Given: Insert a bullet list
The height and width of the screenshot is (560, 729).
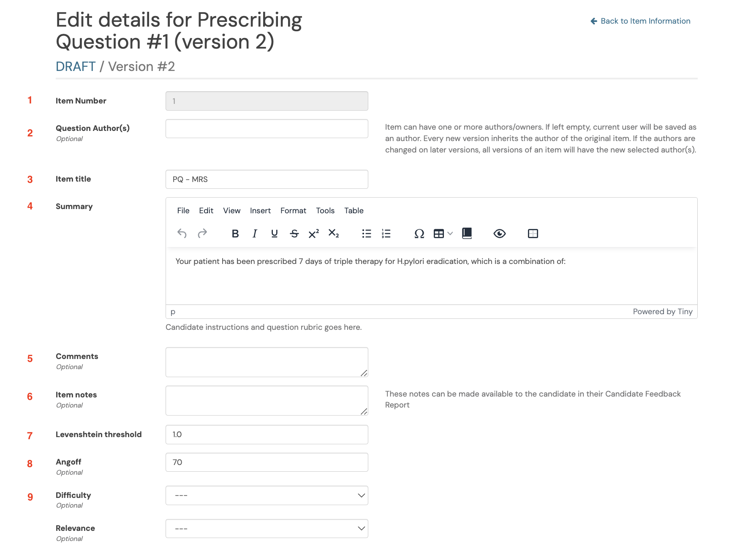Looking at the screenshot, I should 367,234.
